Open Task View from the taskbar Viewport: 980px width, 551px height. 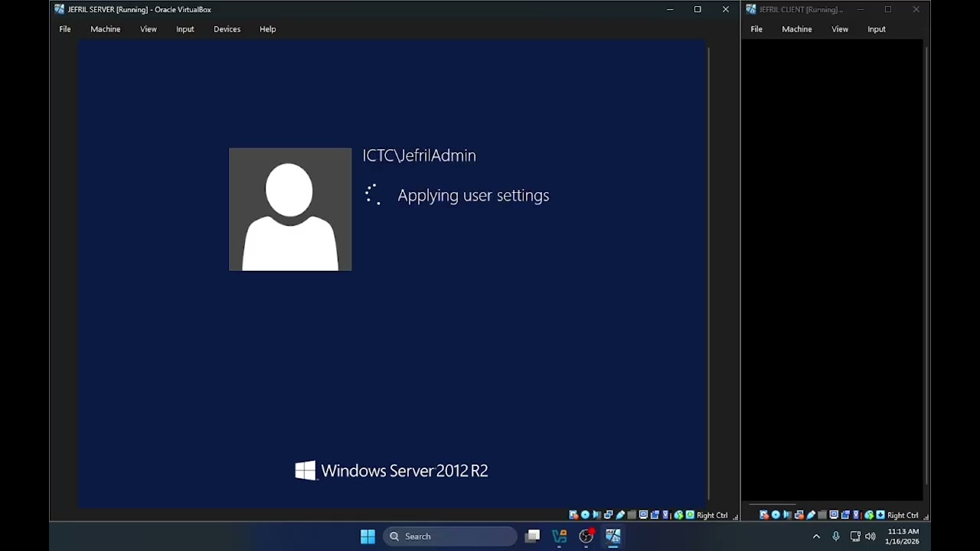[x=533, y=536]
